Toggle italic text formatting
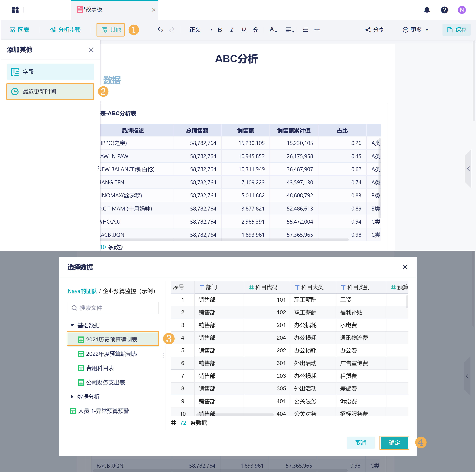Image resolution: width=476 pixels, height=472 pixels. [232, 30]
